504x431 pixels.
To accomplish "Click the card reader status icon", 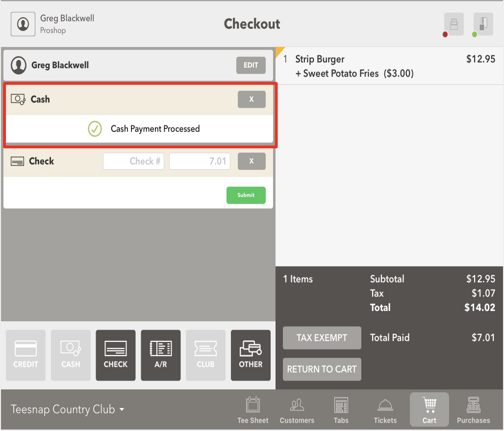I will click(482, 24).
